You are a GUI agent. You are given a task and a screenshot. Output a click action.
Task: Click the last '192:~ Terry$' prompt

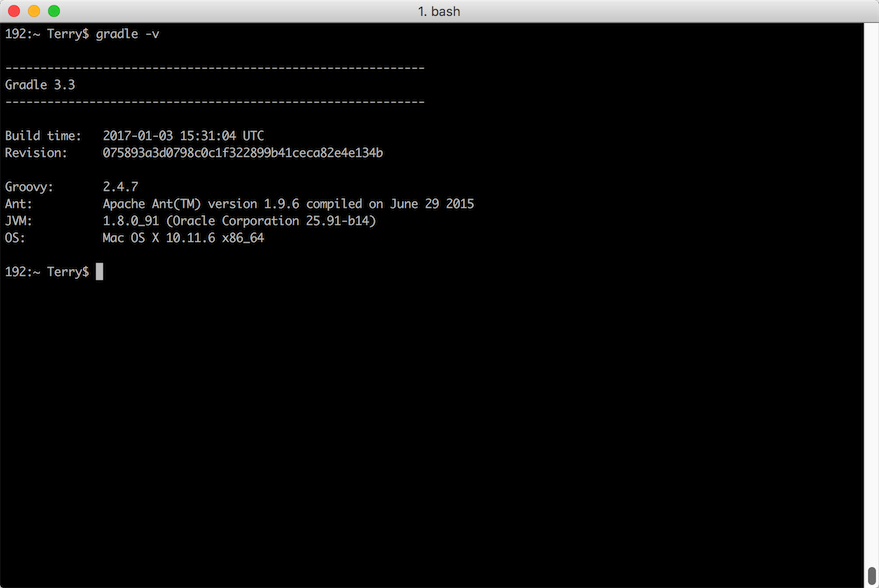(x=47, y=272)
